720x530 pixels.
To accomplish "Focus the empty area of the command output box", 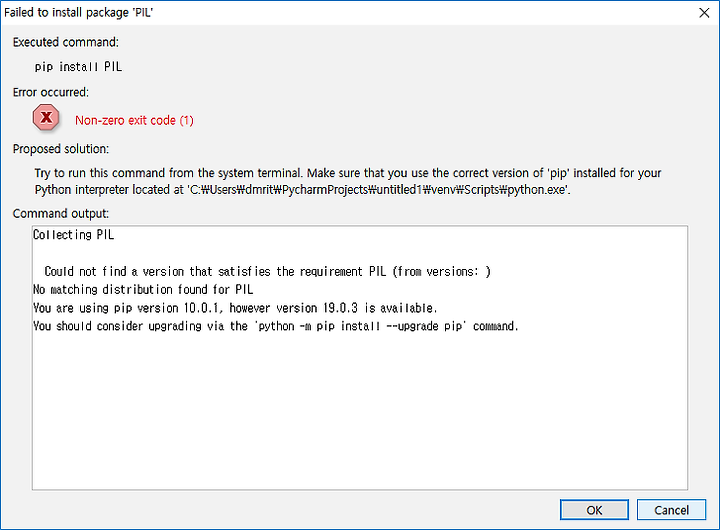I will tap(360, 413).
